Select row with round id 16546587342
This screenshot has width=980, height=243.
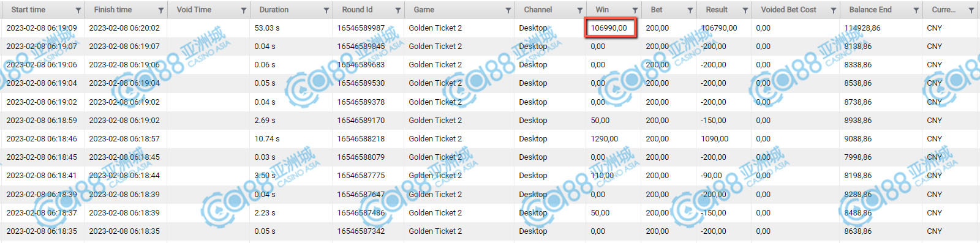490,231
